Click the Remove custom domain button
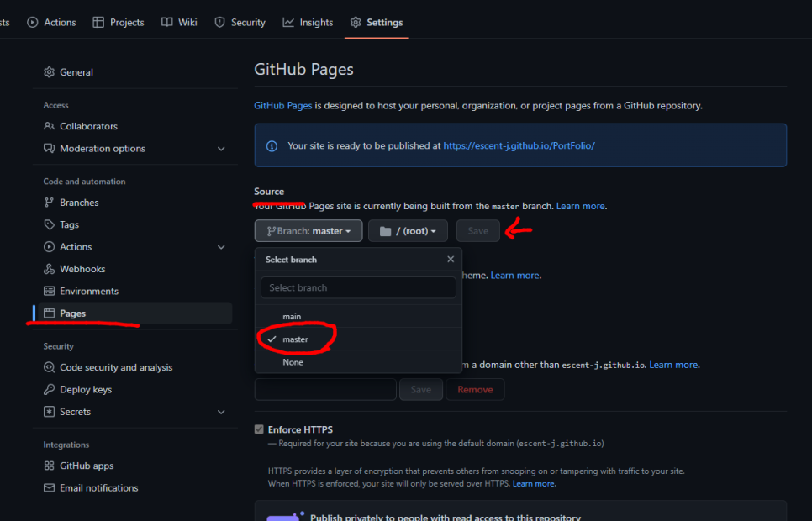Image resolution: width=812 pixels, height=521 pixels. tap(475, 389)
